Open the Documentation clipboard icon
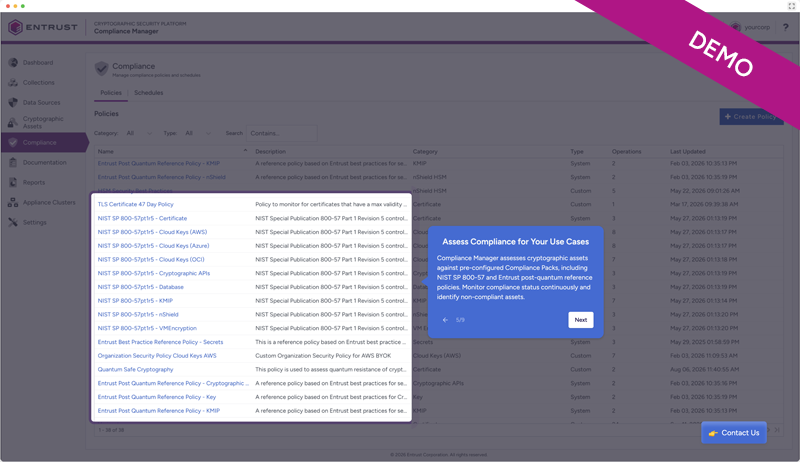Viewport: 800px width, 462px height. pos(13,162)
